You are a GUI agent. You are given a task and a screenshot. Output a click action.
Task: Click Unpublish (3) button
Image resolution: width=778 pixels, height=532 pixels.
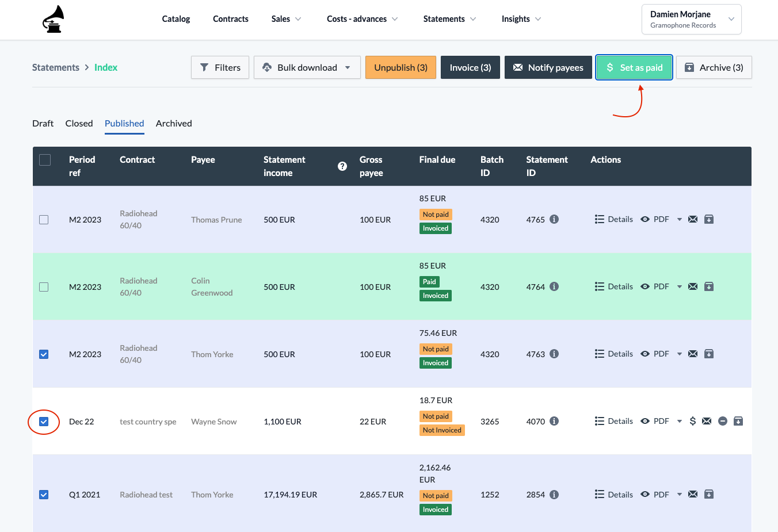click(x=401, y=67)
